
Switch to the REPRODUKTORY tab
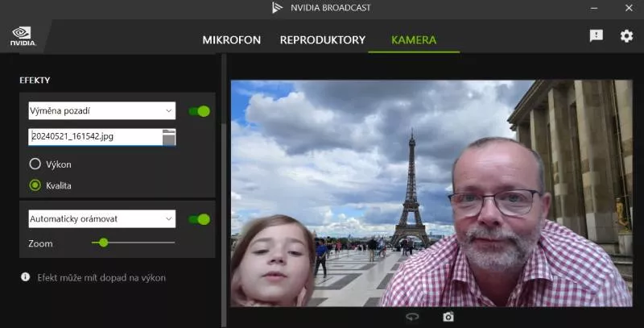click(x=322, y=39)
